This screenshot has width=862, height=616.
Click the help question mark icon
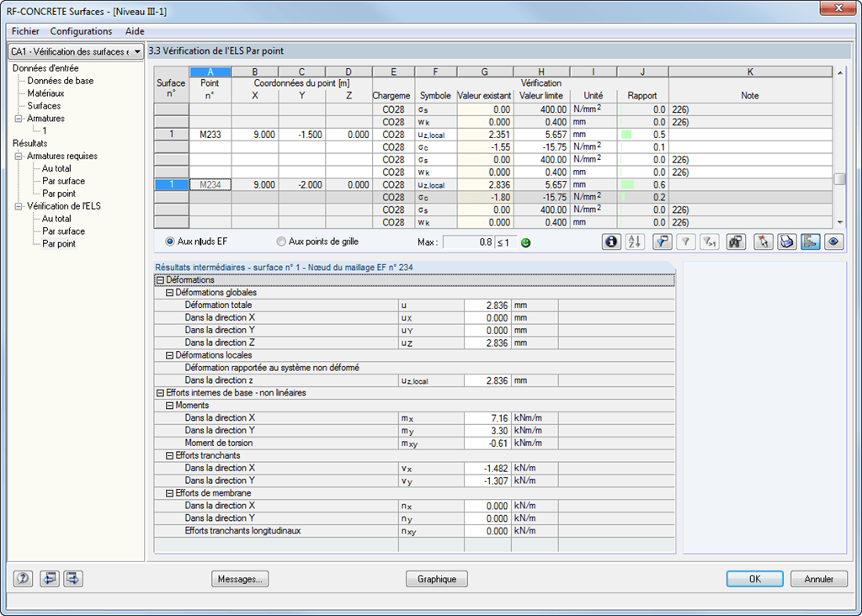click(x=23, y=579)
